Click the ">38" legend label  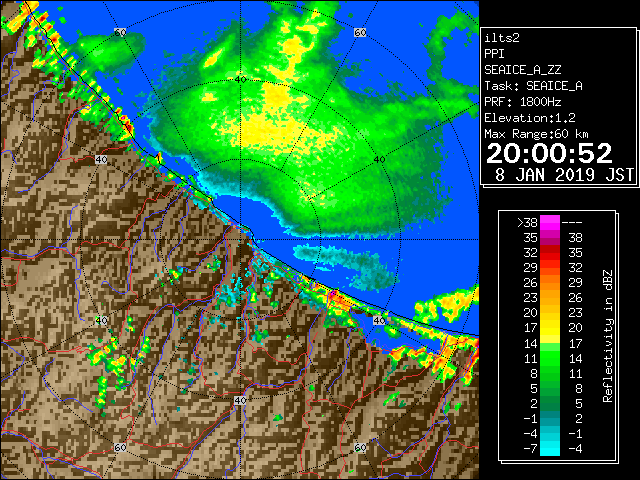527,223
